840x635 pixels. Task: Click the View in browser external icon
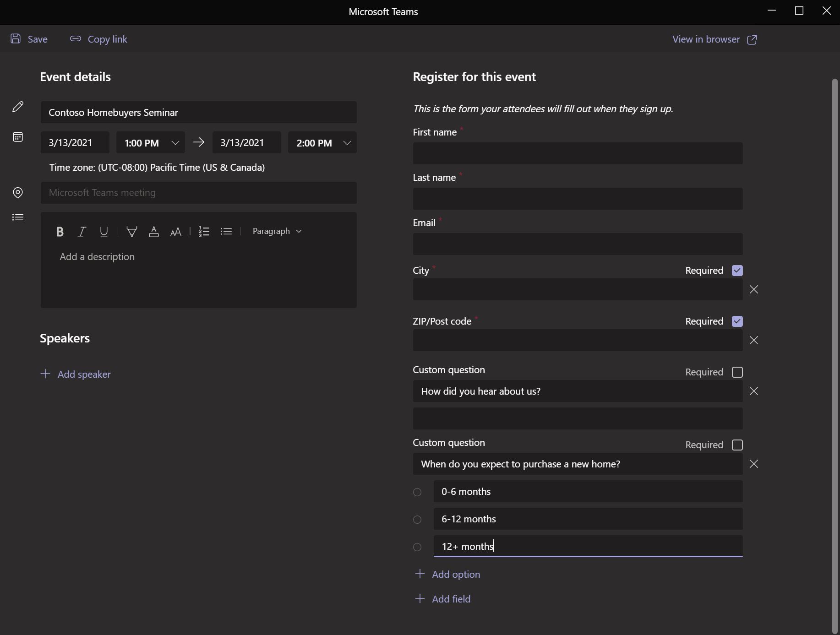click(752, 39)
